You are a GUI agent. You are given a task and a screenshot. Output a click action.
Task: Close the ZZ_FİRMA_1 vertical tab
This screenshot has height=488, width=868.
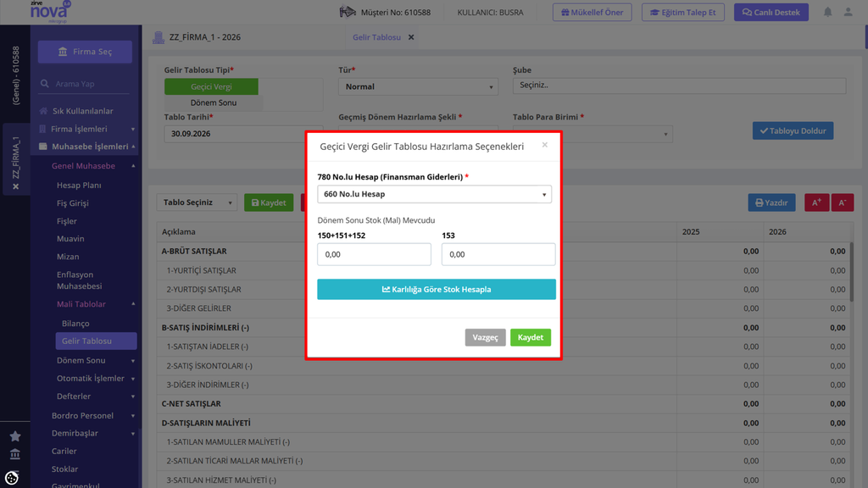(x=15, y=186)
